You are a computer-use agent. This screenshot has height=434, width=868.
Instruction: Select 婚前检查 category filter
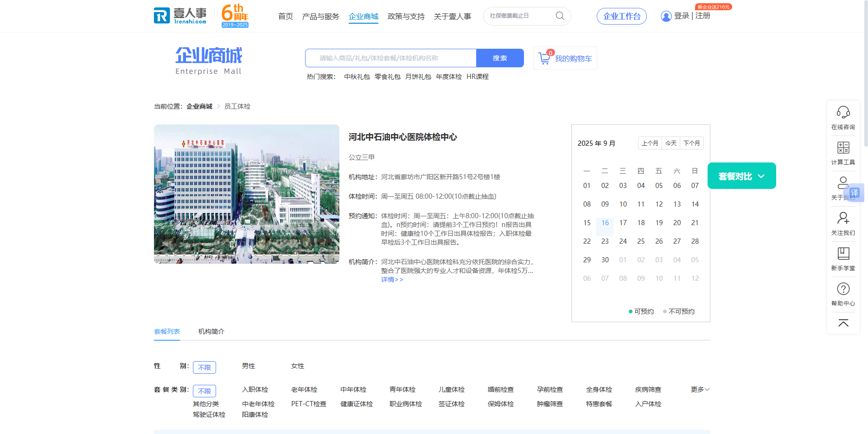501,389
